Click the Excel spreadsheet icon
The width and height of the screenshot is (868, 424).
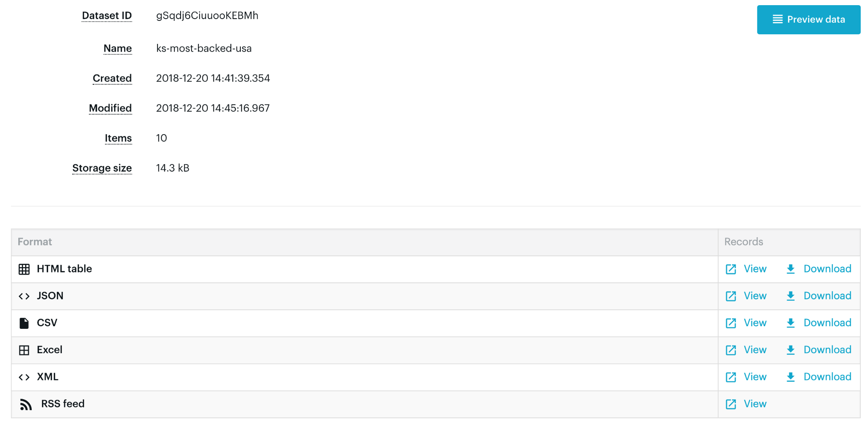24,350
